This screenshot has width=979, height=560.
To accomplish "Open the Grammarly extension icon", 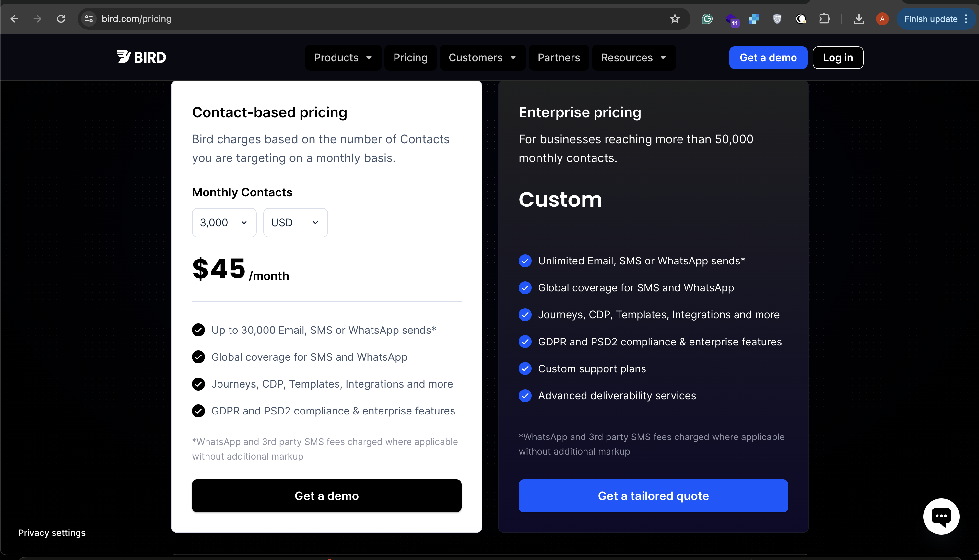I will pos(707,19).
